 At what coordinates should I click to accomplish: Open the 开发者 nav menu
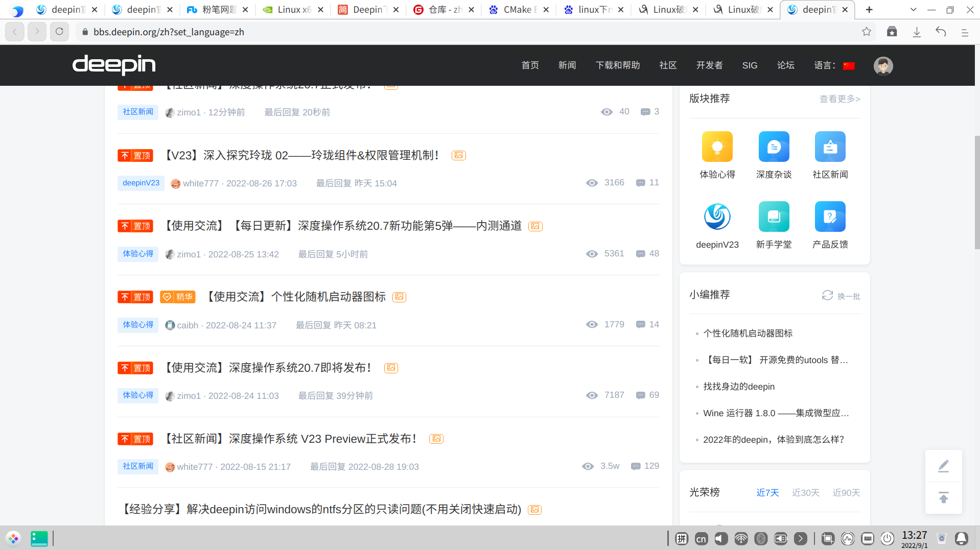click(x=709, y=65)
